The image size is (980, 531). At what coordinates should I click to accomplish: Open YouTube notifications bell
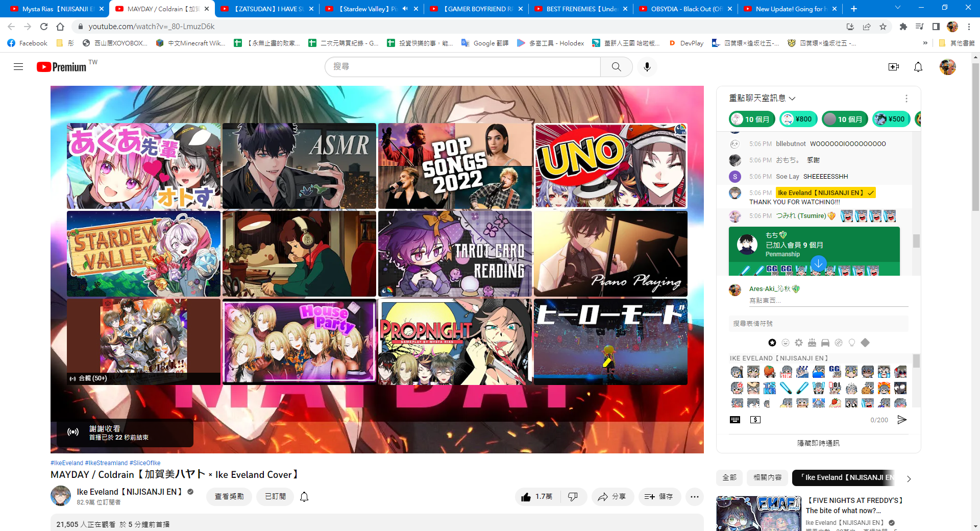coord(918,67)
